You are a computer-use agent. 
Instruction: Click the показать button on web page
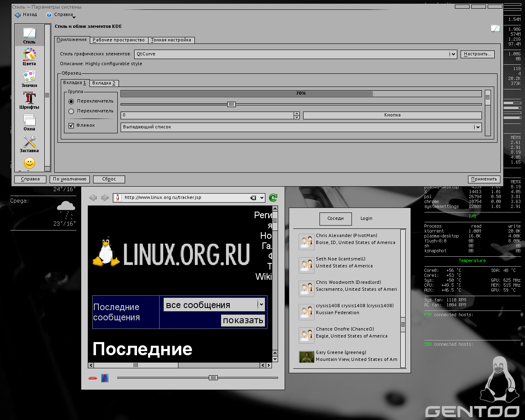[x=243, y=320]
